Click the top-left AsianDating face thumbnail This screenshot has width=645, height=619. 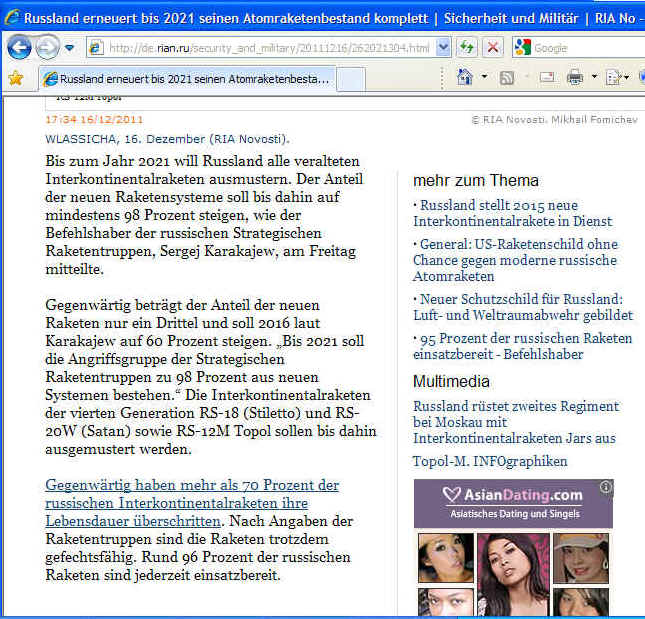[445, 558]
